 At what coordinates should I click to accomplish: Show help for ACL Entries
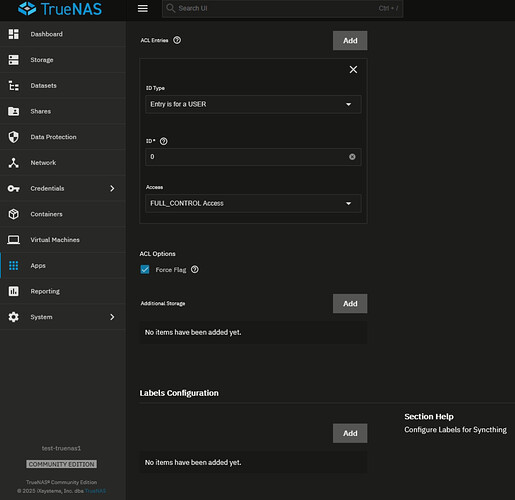click(177, 40)
